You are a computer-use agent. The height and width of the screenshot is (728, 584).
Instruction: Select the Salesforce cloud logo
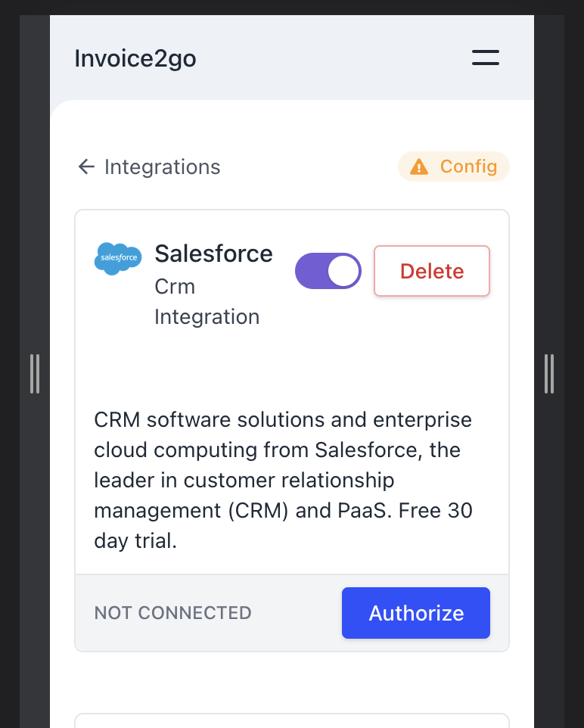(x=118, y=257)
